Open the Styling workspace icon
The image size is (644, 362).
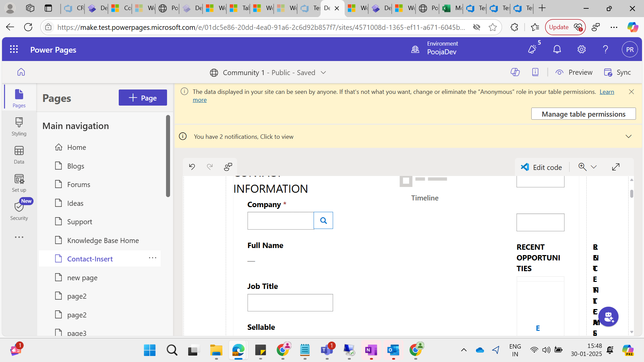coord(19,126)
